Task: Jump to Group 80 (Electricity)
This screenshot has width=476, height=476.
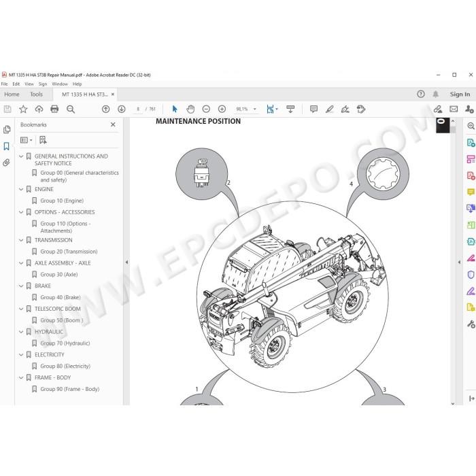Action: (x=65, y=366)
